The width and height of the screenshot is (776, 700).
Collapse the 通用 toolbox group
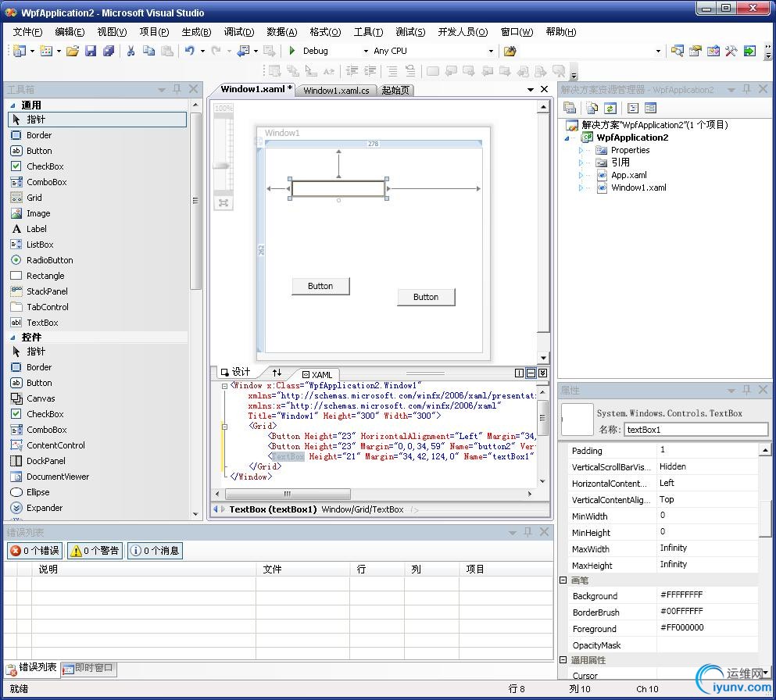tap(13, 105)
